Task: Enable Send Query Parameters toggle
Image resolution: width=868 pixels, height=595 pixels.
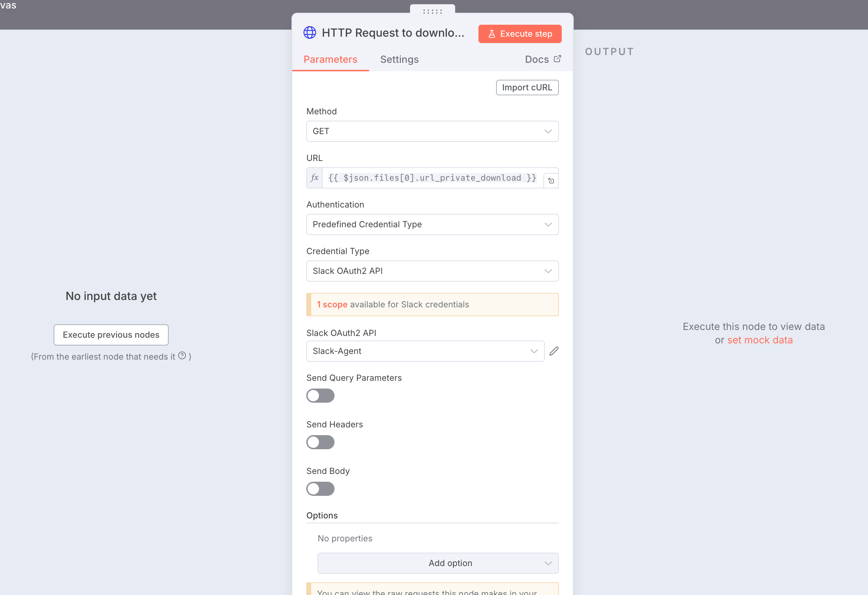Action: (x=320, y=396)
